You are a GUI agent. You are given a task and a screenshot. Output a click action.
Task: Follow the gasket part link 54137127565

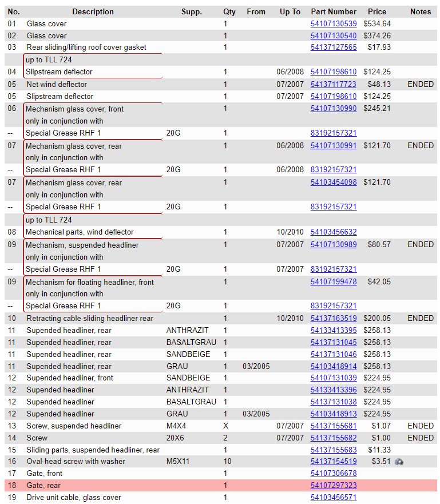tap(334, 47)
